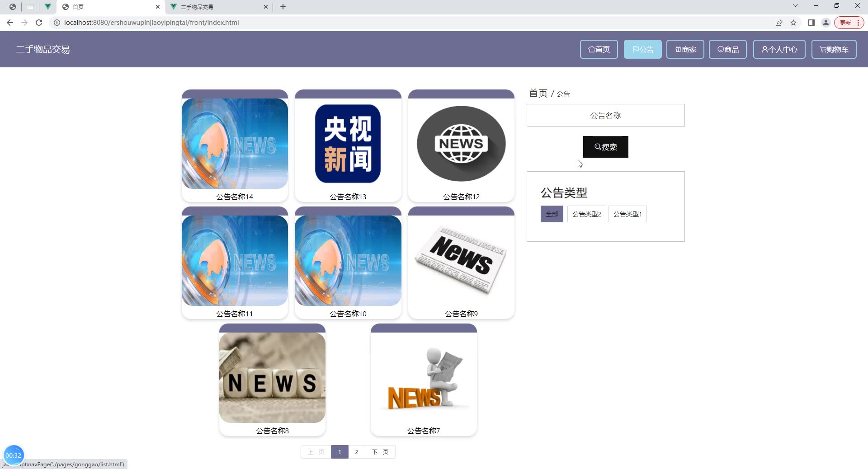
Task: Click the 公告名称14 caption text
Action: point(235,197)
